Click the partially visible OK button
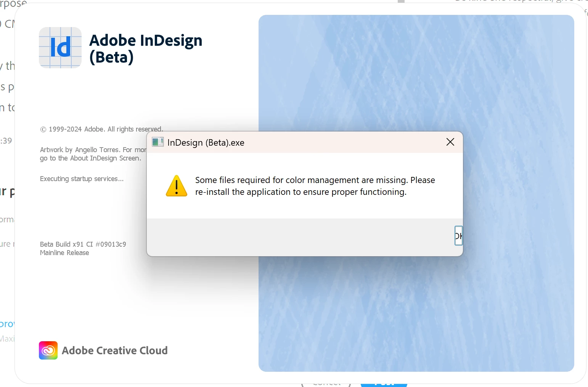This screenshot has width=588, height=387. pos(458,236)
